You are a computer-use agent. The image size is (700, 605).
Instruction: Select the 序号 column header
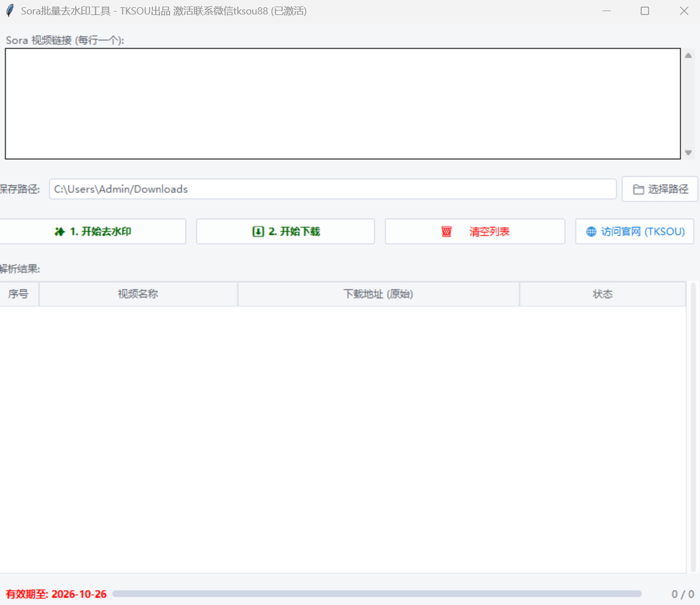pos(18,294)
